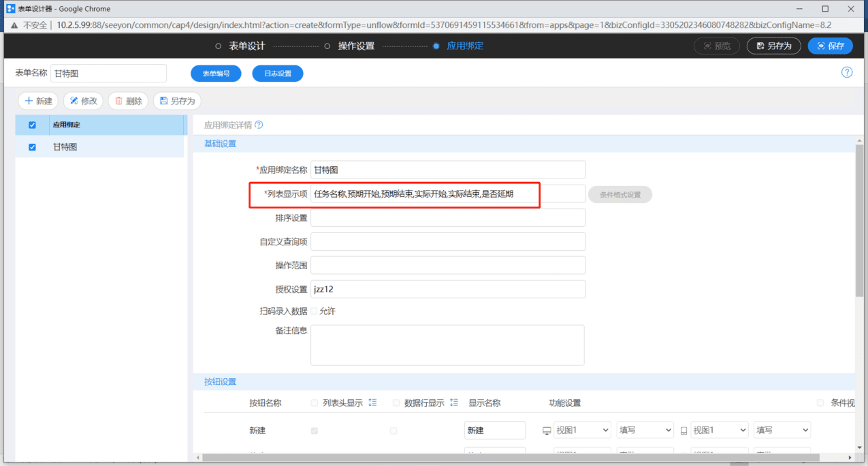Click the 表单编号 button

pyautogui.click(x=216, y=73)
